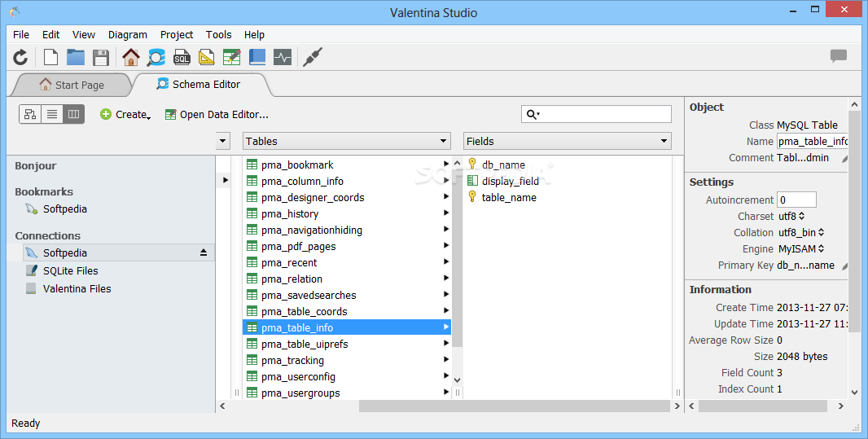Open the Help menu

(254, 34)
